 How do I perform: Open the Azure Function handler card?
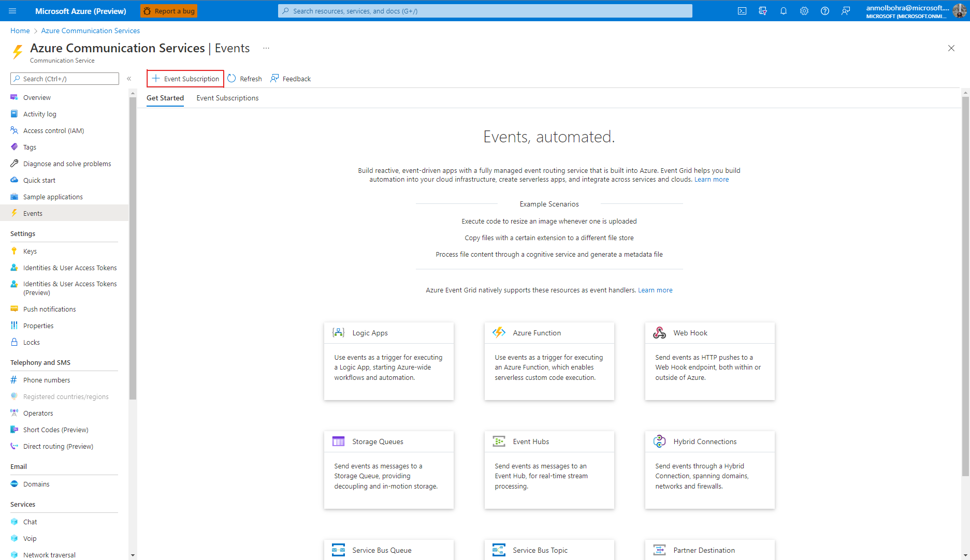point(549,361)
